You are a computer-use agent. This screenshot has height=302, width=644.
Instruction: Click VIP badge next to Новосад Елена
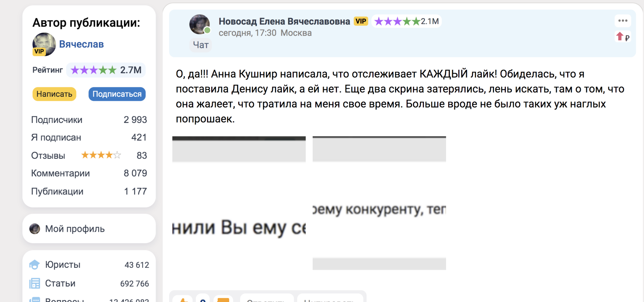coord(361,21)
